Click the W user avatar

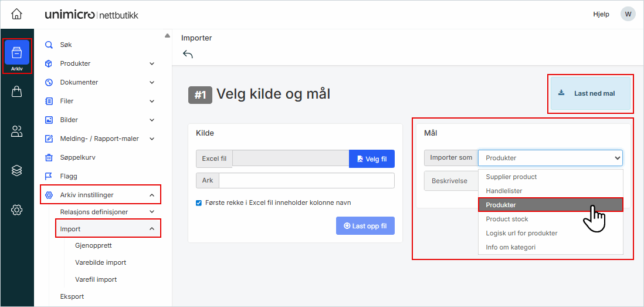(x=628, y=14)
